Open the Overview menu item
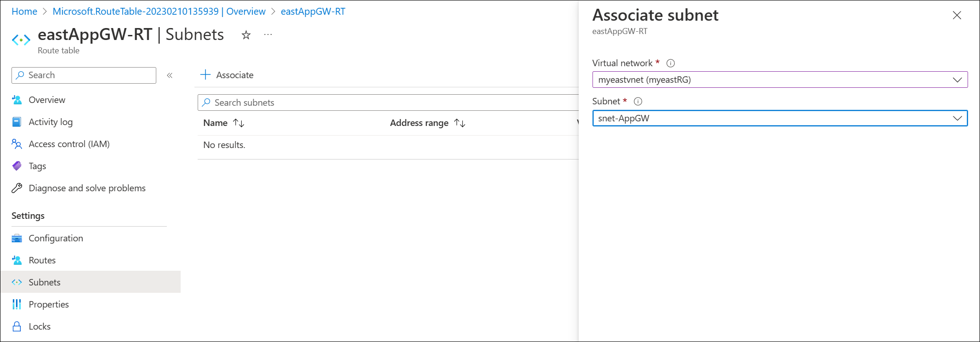The image size is (980, 342). pos(47,100)
